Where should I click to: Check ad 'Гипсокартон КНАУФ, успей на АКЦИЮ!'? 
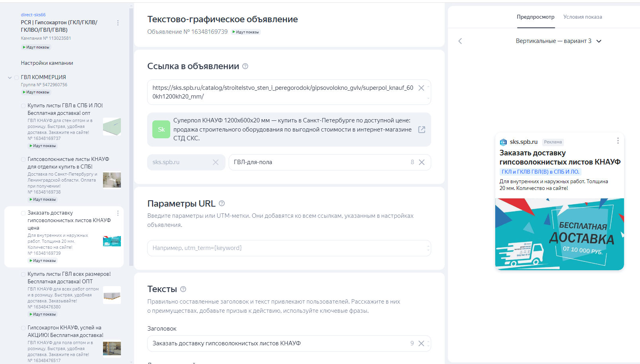pos(23,328)
